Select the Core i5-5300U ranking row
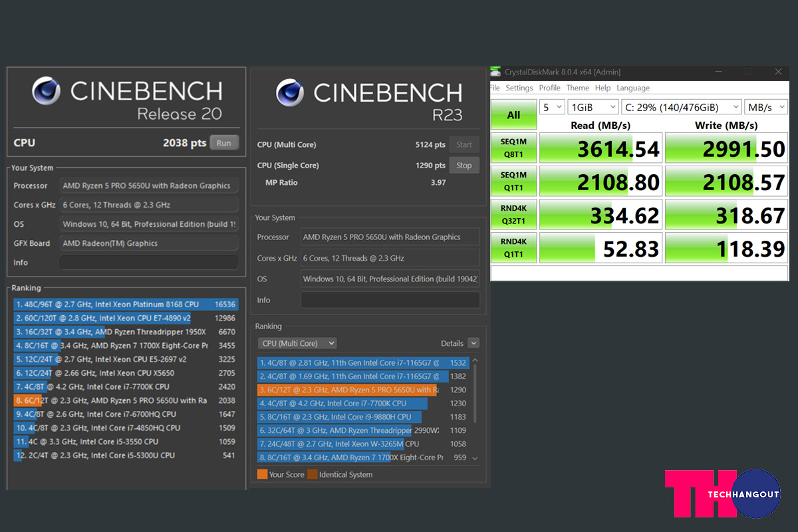798x532 pixels. 125,456
